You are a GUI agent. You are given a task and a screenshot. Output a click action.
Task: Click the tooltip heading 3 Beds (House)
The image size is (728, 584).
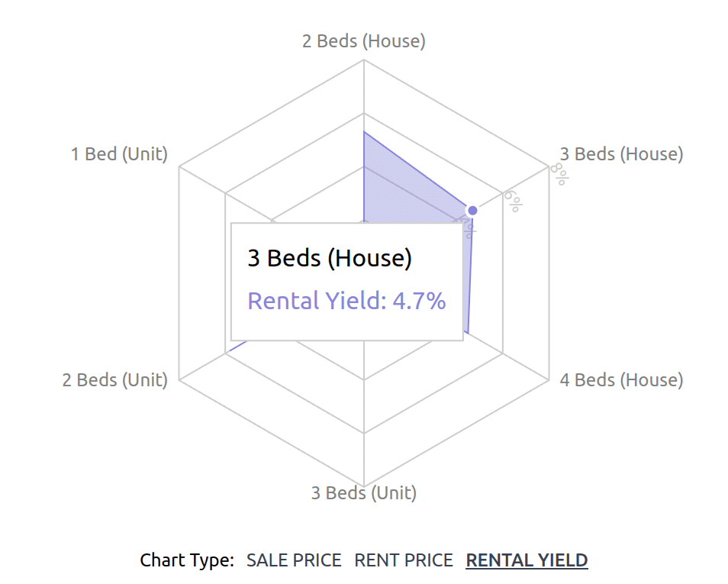click(330, 258)
